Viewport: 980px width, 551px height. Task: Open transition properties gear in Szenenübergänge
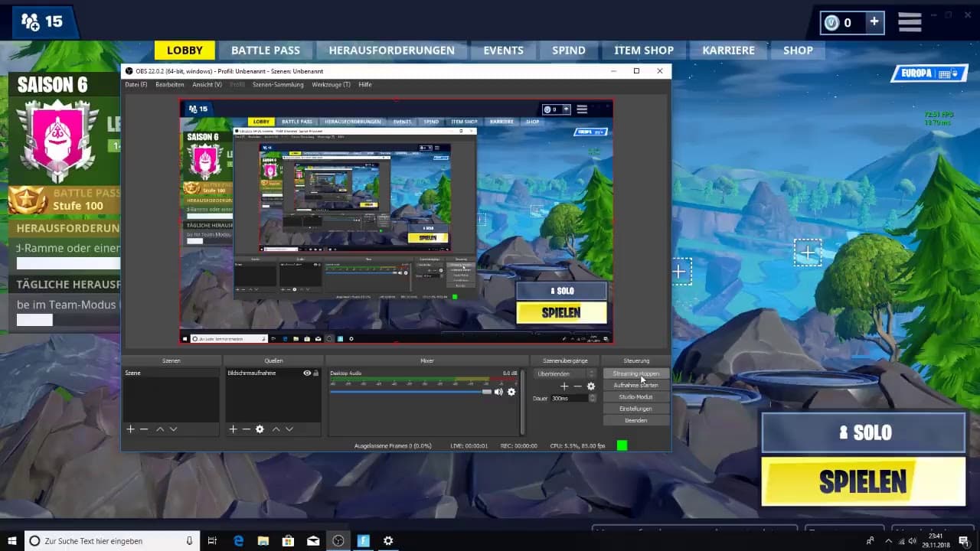tap(591, 386)
